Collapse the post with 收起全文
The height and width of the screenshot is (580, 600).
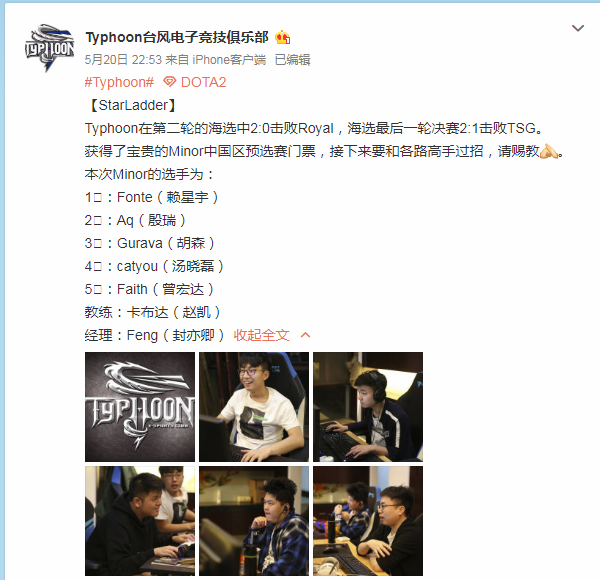pyautogui.click(x=261, y=335)
